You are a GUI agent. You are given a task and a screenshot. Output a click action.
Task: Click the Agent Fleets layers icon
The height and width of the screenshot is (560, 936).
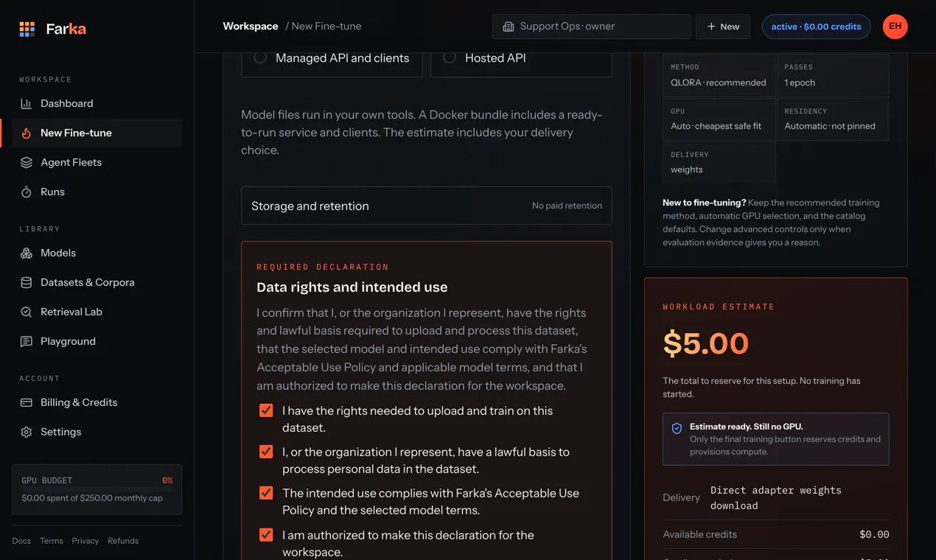[x=26, y=163]
